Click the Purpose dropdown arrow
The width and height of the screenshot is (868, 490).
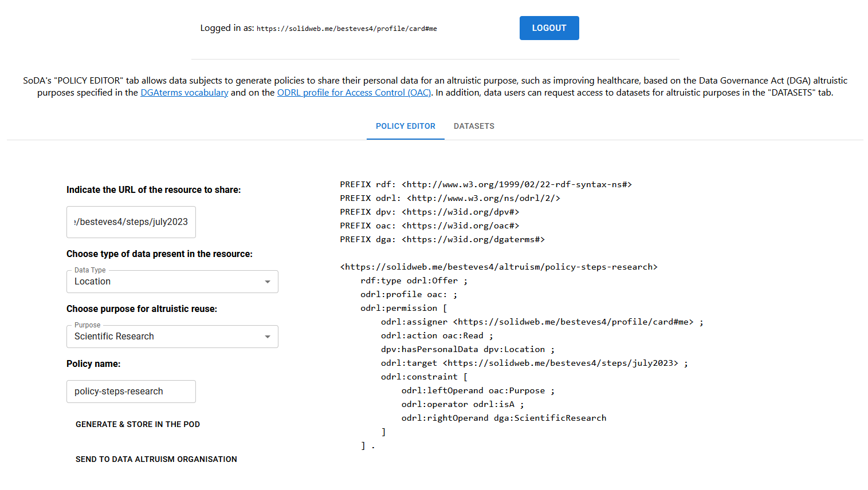pyautogui.click(x=267, y=337)
